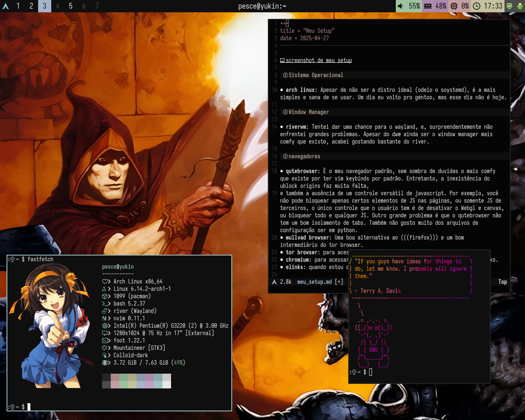
Task: Click the Arch logo in the nvim statusline
Action: [274, 282]
